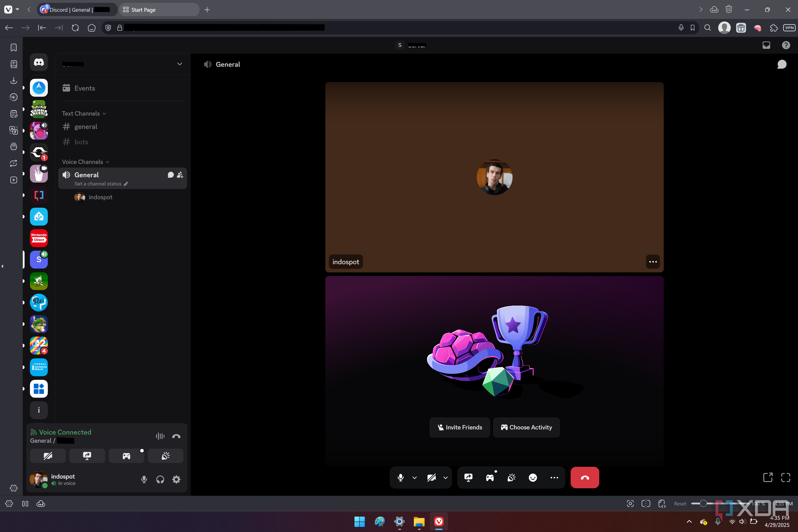
Task: Click the Invite Friends button
Action: pos(459,427)
